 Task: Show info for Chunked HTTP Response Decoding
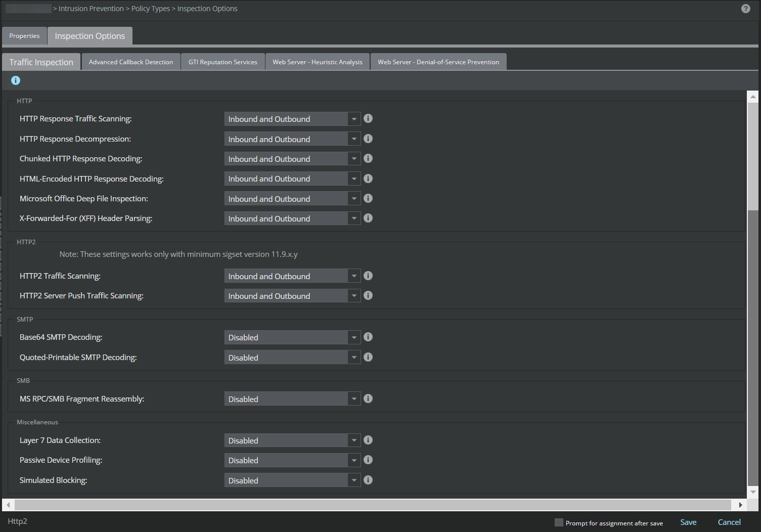pyautogui.click(x=368, y=158)
